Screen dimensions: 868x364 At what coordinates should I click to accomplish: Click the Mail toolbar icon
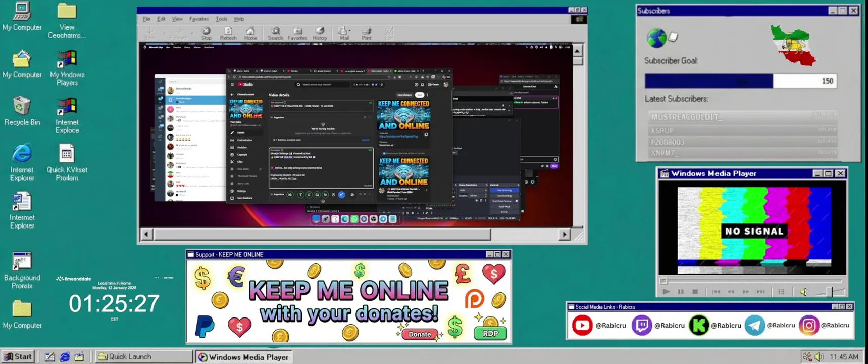[x=343, y=34]
